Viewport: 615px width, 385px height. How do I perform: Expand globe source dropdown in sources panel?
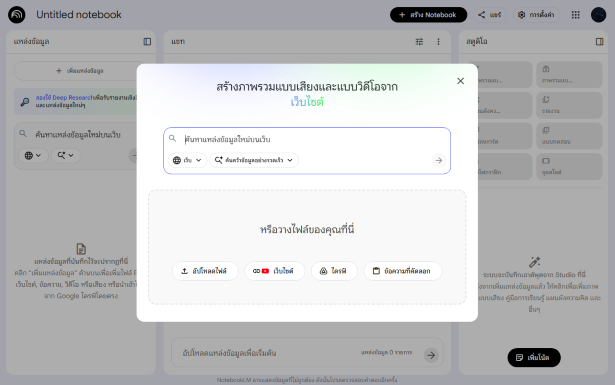click(33, 155)
